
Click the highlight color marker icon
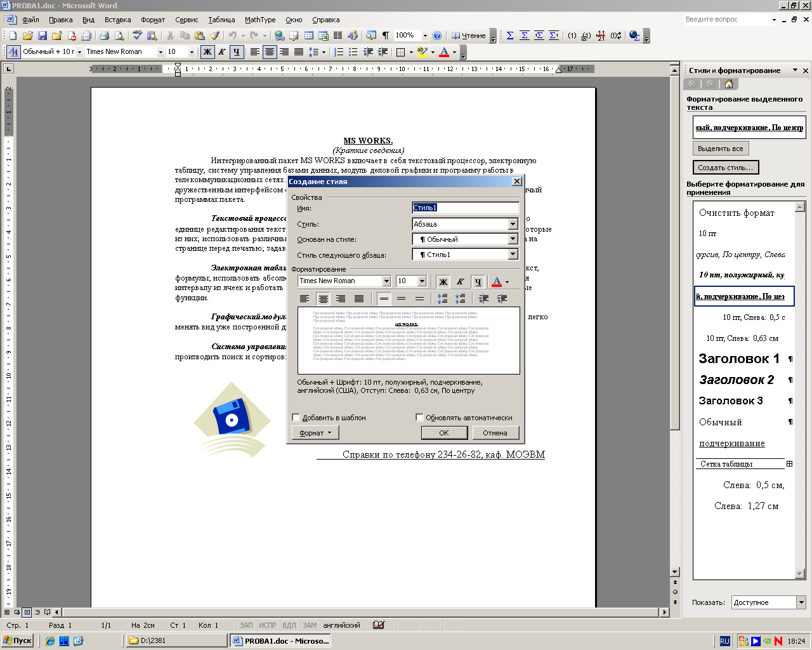[422, 52]
